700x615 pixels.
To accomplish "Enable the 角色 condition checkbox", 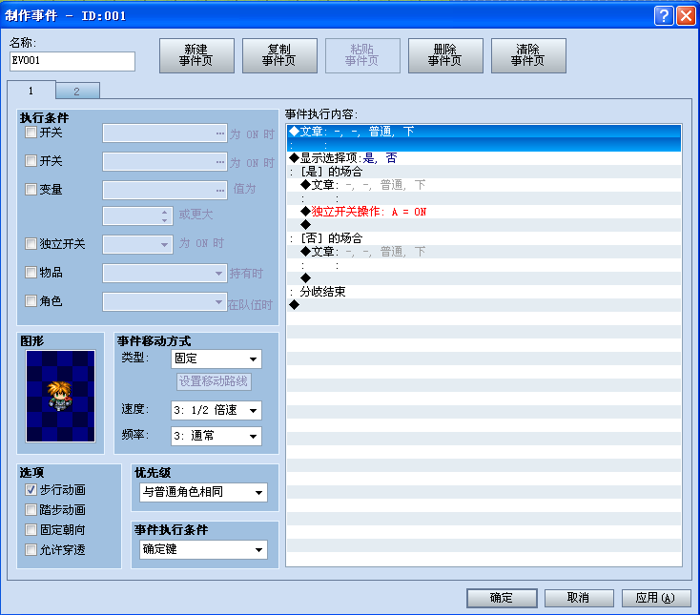I will [31, 301].
